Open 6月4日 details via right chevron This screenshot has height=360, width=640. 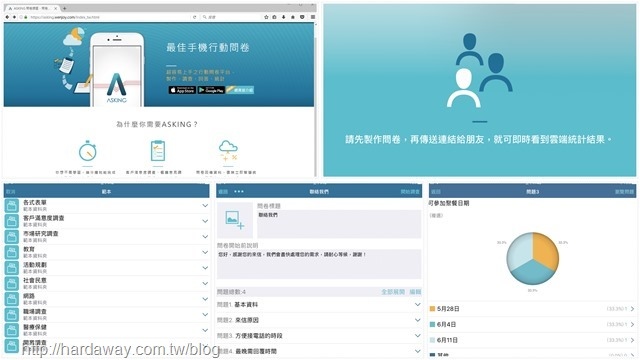(632, 324)
